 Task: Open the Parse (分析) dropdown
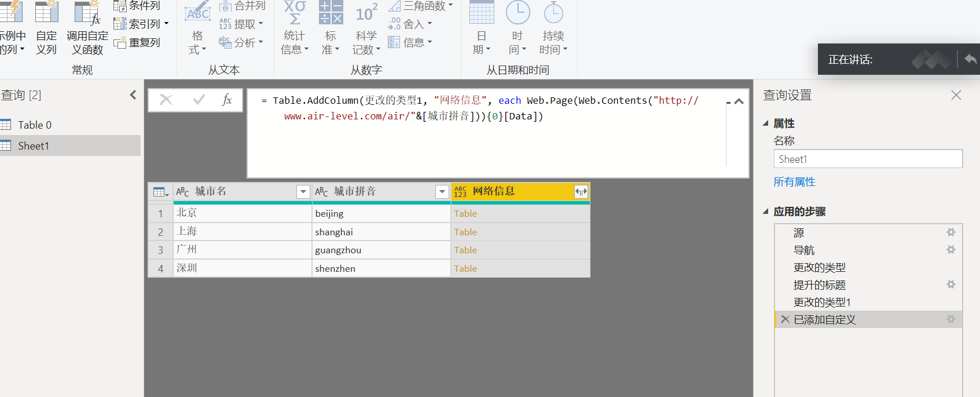[241, 42]
